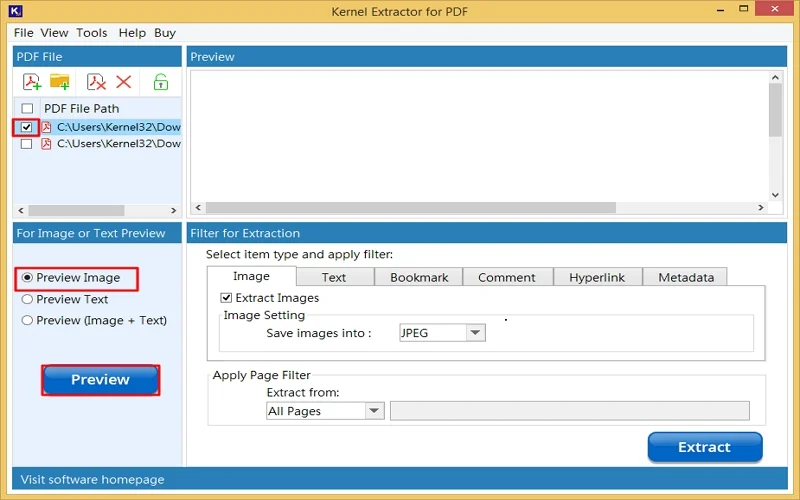
Task: Select the Preview Text radio button
Action: pos(27,299)
